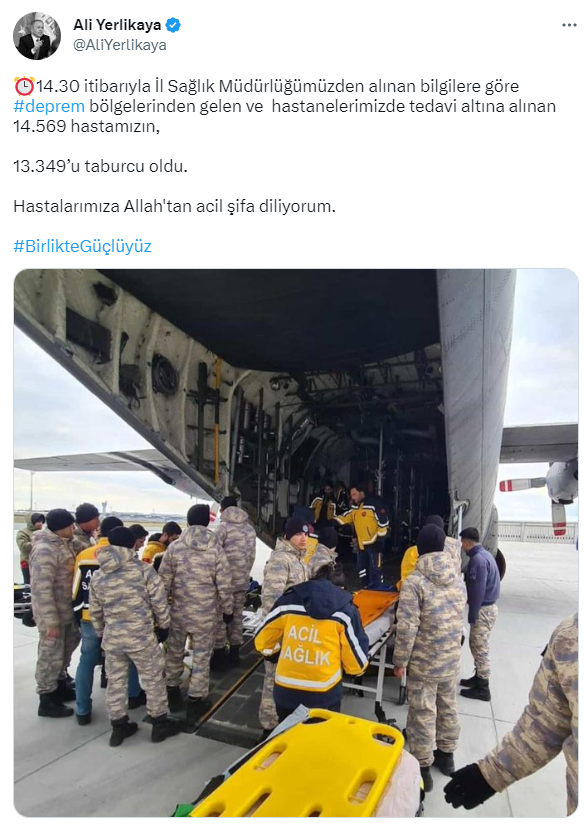Click the line '13.349'u taburcu oldu.'

point(100,166)
